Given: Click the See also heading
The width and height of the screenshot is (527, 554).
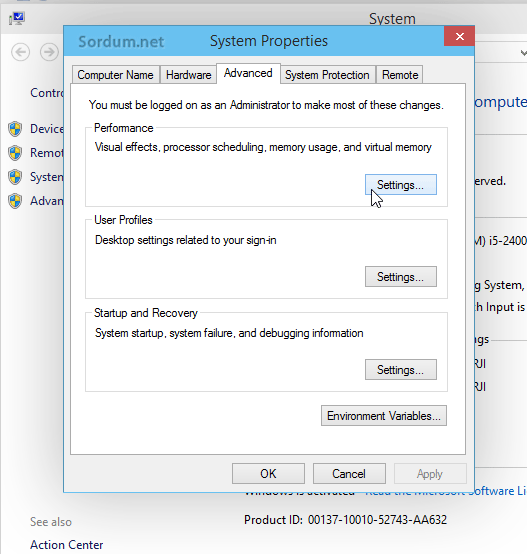Looking at the screenshot, I should (x=51, y=522).
